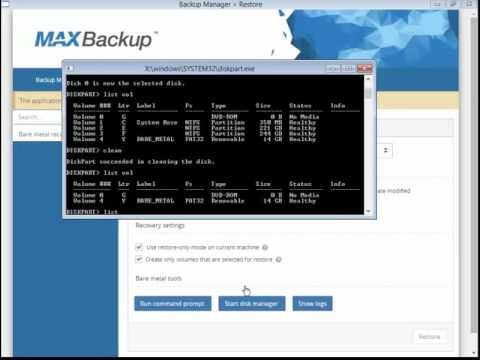Click the Bare metal tools heading
Screen dimensions: 480x360
click(x=159, y=278)
